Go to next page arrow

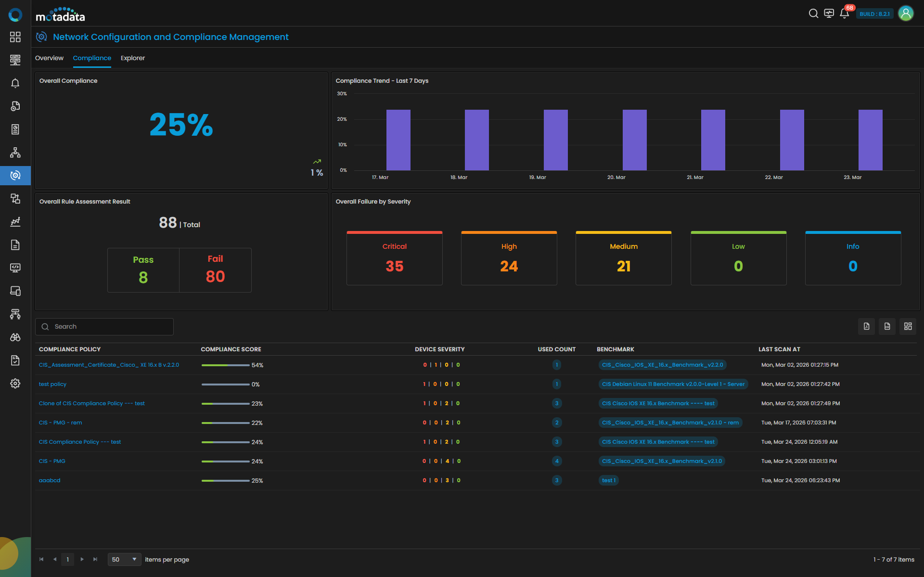(82, 559)
